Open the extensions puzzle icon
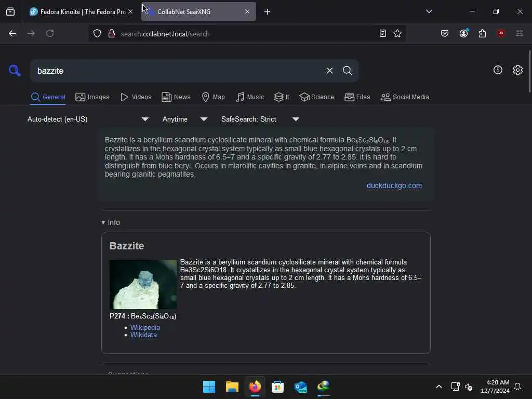The image size is (532, 399). tap(482, 33)
